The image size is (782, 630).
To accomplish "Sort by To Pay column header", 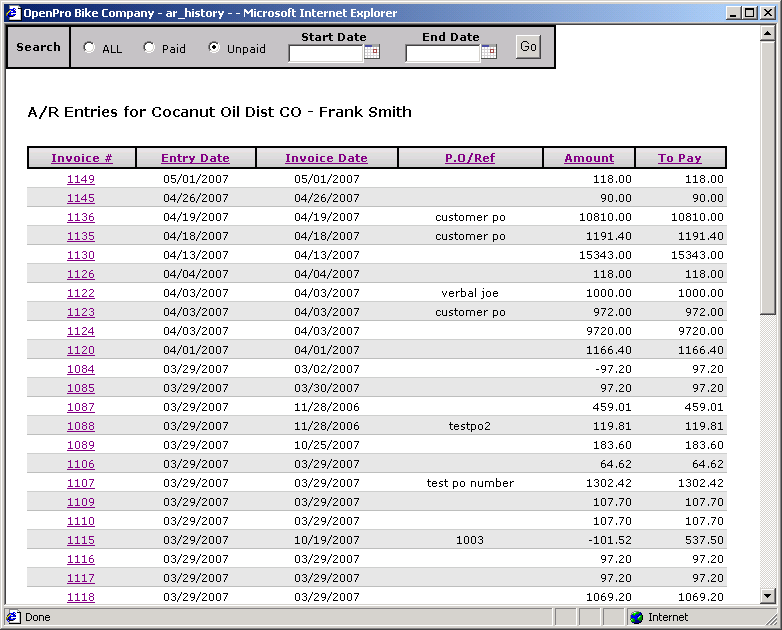I will click(680, 158).
